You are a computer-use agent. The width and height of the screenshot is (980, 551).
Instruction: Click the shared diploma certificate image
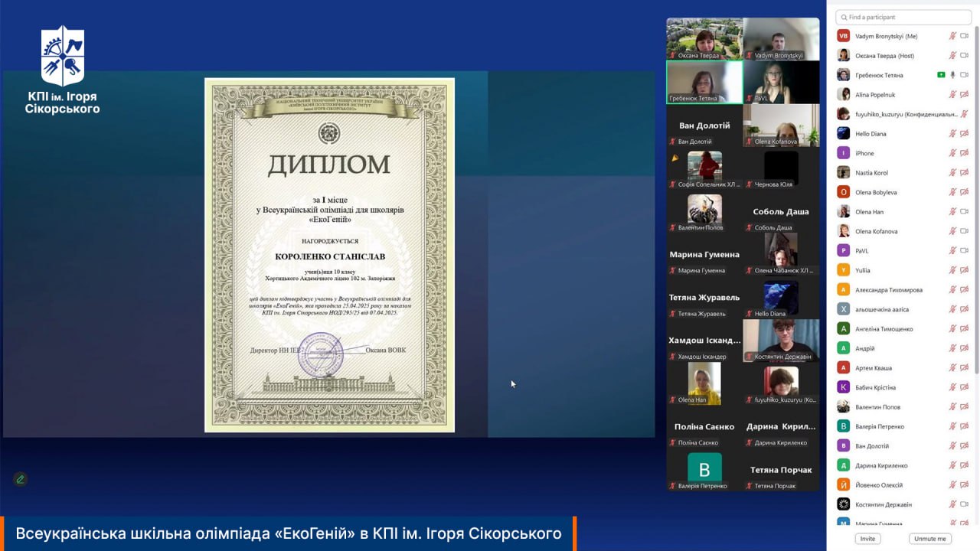pos(329,255)
